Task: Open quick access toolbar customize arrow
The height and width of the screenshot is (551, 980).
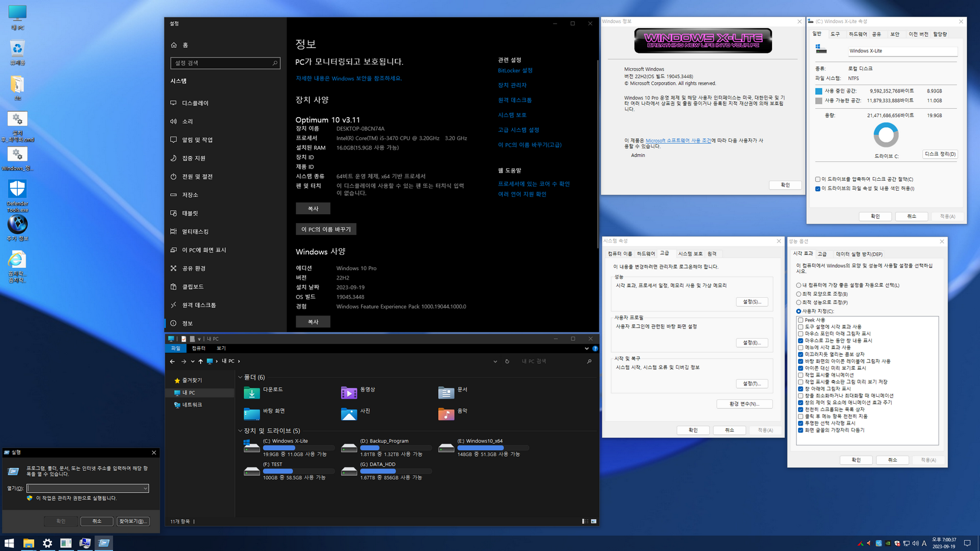Action: pos(199,339)
